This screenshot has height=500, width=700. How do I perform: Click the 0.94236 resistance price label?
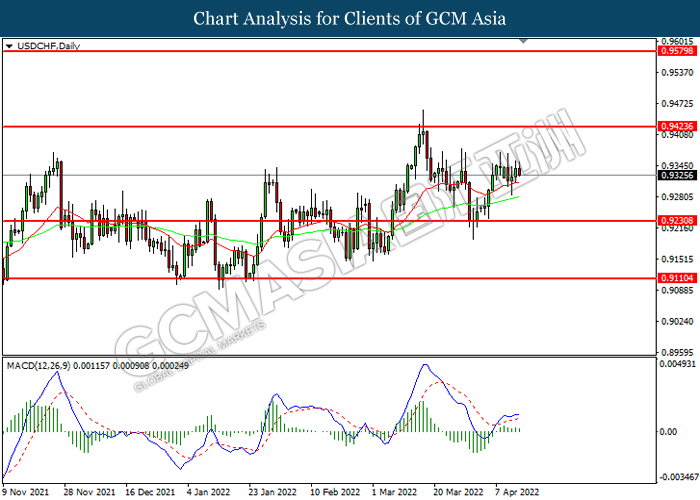tap(677, 126)
